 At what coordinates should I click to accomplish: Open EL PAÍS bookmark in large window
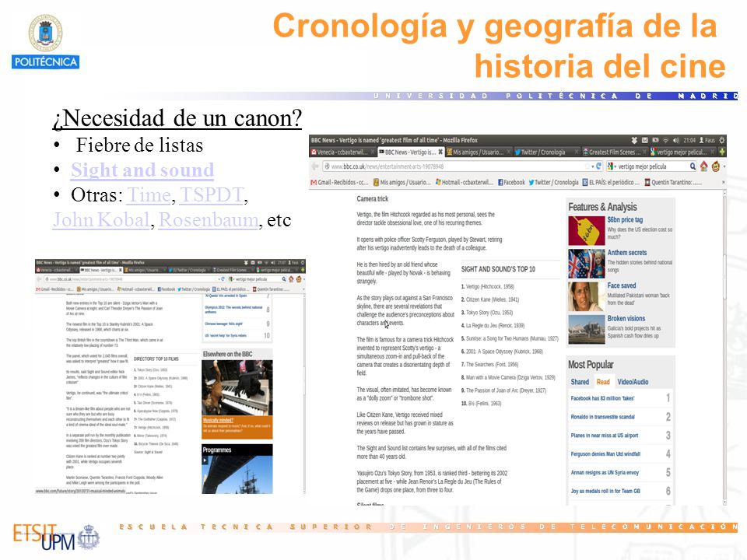point(612,182)
